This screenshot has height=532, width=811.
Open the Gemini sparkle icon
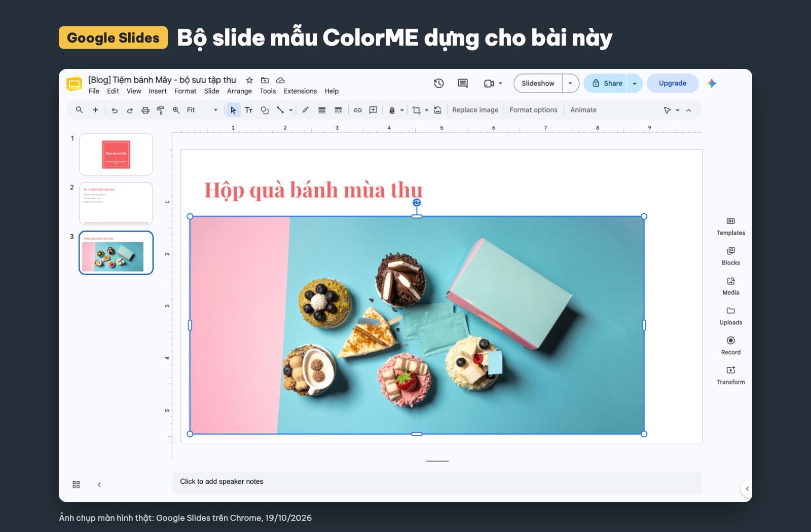712,83
